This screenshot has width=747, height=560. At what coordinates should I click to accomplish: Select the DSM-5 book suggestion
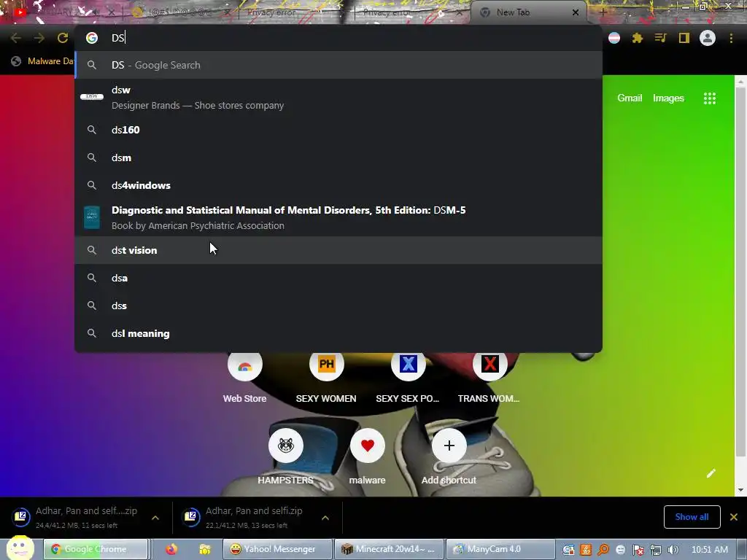coord(338,217)
